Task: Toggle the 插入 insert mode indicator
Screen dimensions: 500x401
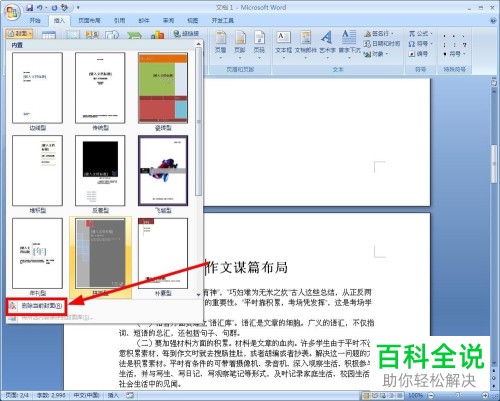Action: tap(113, 395)
